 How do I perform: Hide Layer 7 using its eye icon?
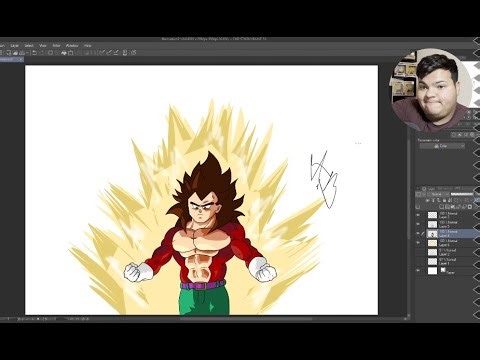418,215
